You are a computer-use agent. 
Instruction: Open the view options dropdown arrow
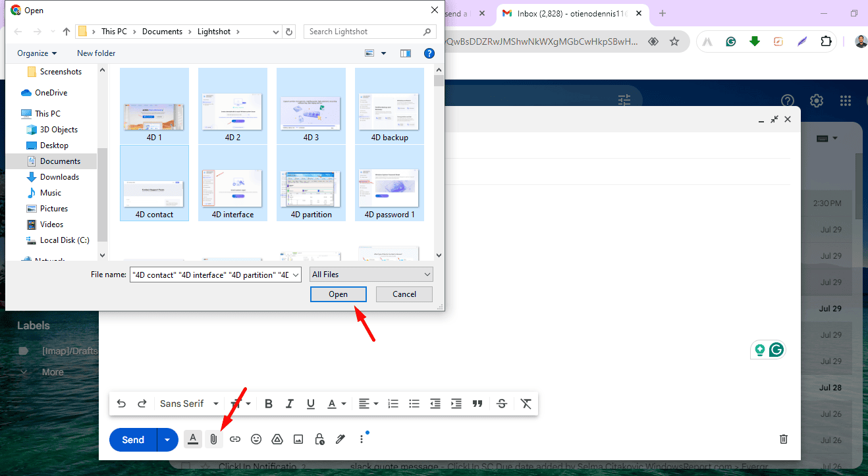[x=383, y=53]
